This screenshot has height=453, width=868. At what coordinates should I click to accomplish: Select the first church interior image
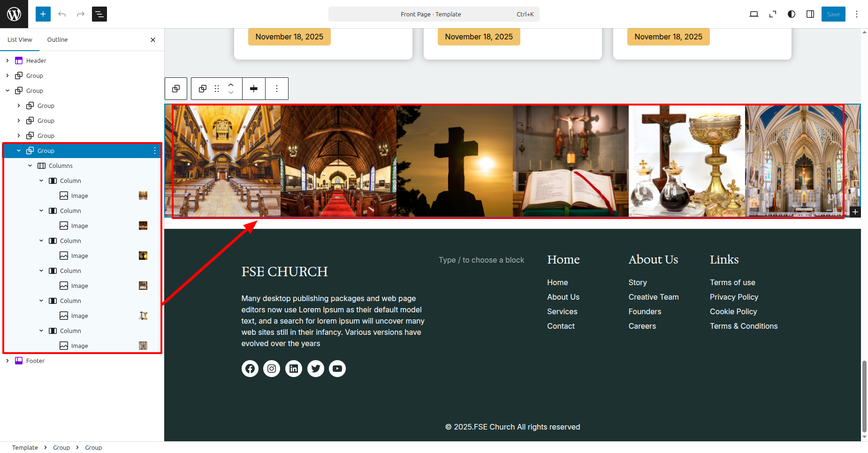coord(227,161)
